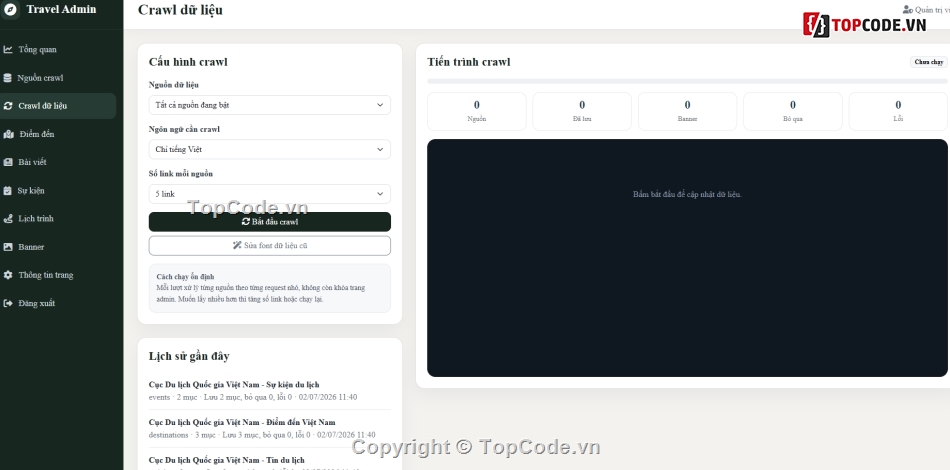The height and width of the screenshot is (470, 950).
Task: Click the "events · 2 mục" history detail line
Action: click(253, 397)
